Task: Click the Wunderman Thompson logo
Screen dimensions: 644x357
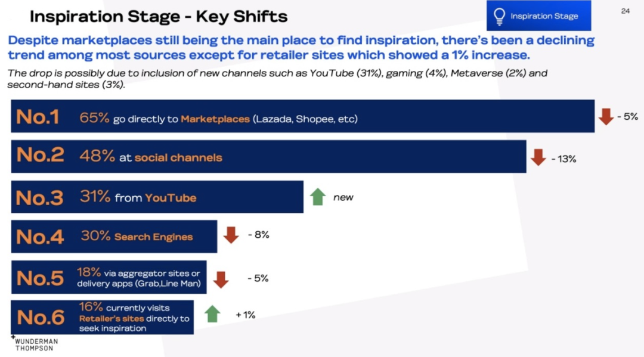Action: 35,343
